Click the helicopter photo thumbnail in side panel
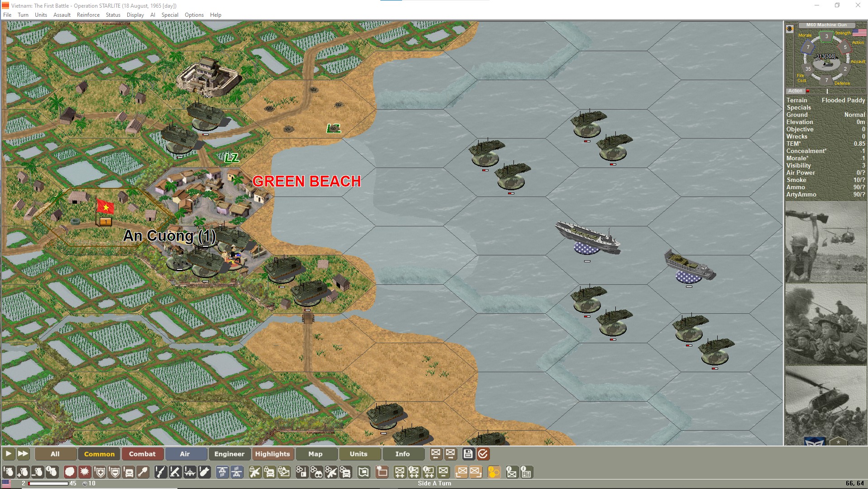Screen dimensions: 868x489 (826, 406)
